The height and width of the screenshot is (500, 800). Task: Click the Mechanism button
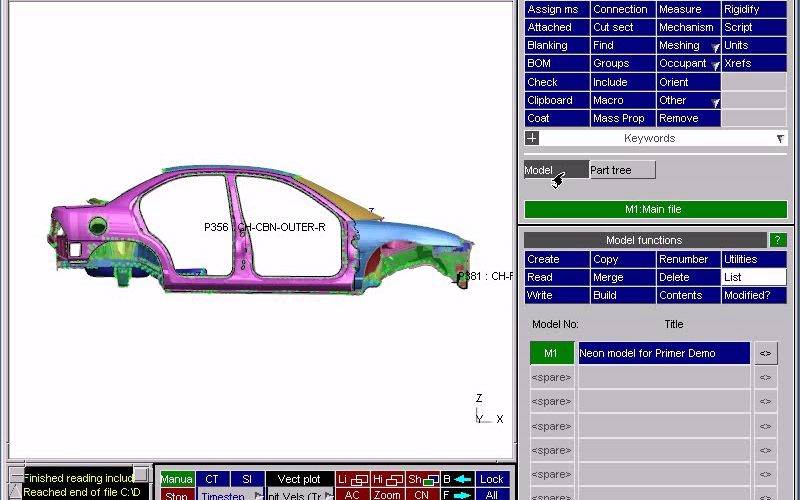pos(688,28)
